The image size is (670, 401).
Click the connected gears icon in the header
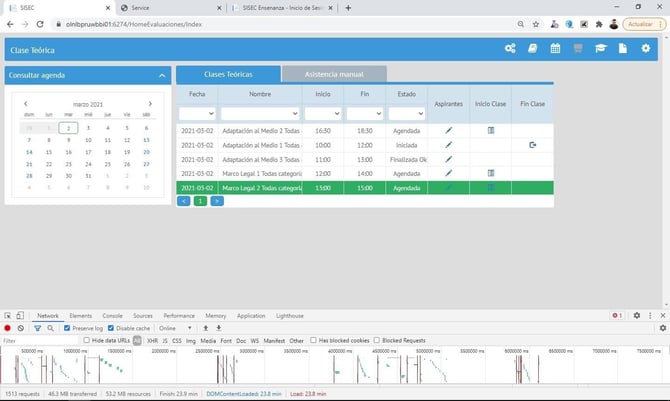coord(510,49)
